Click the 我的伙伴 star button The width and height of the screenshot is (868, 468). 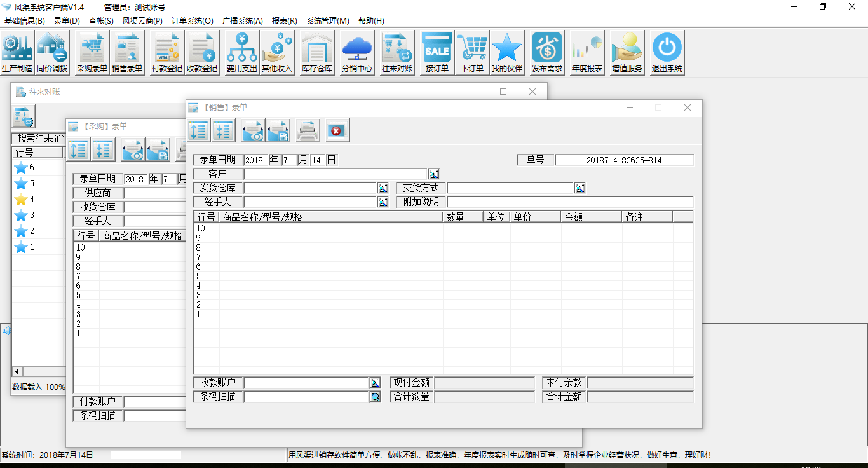[506, 52]
